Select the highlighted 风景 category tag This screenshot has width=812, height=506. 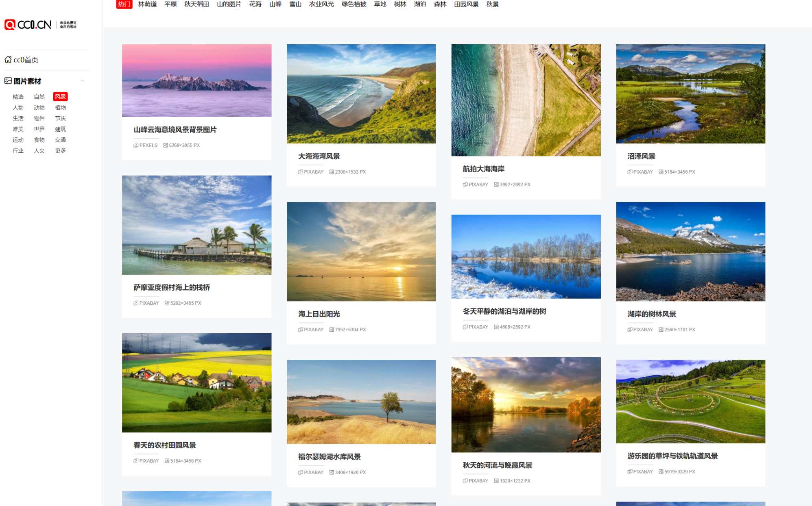point(60,97)
